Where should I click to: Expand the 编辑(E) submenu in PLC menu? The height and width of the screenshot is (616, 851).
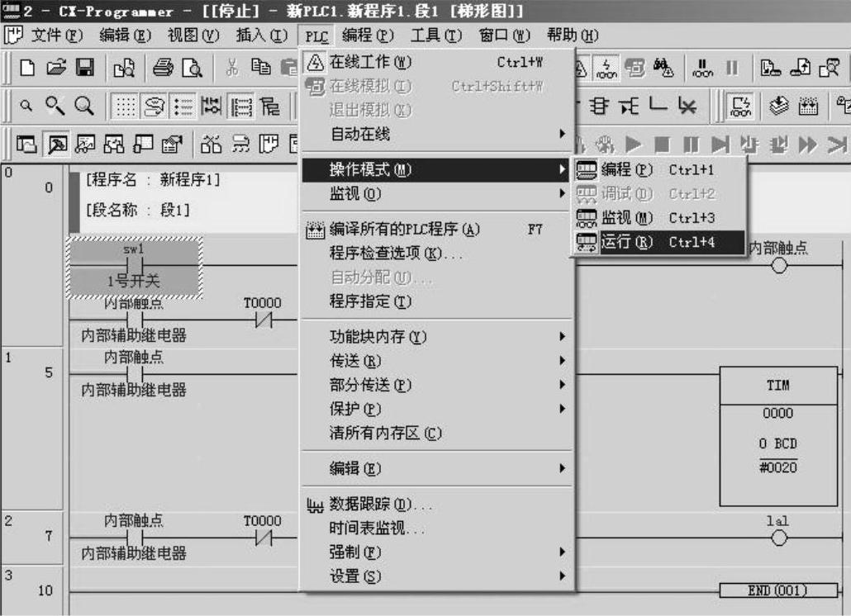(437, 468)
